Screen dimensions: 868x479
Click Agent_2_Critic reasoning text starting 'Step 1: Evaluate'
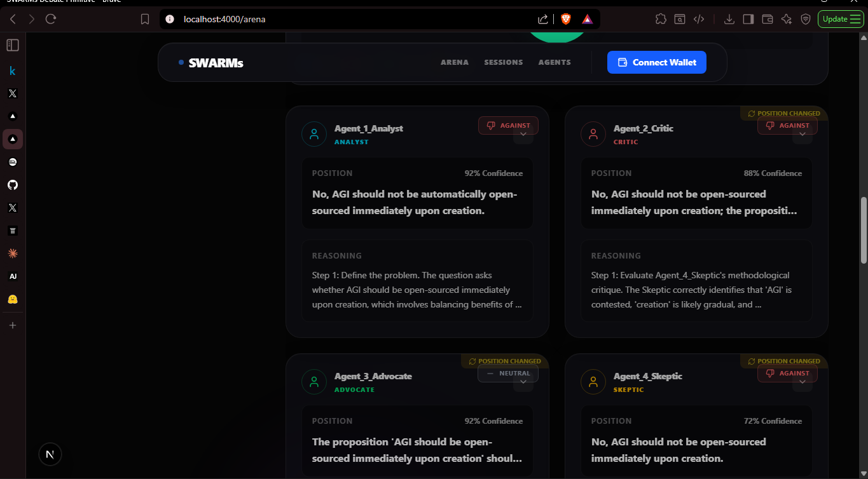point(692,290)
